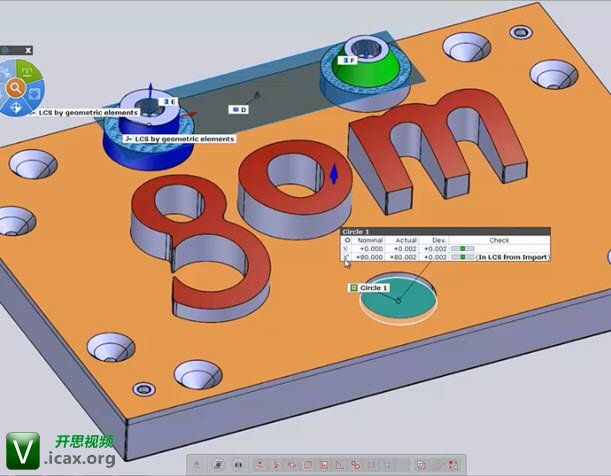Click the Actual column header
611x476 pixels.
click(x=405, y=240)
